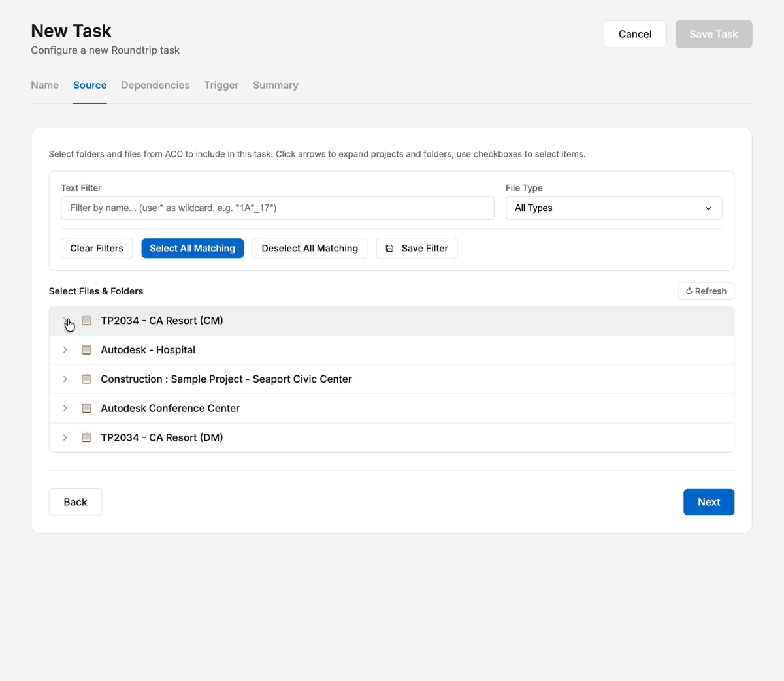Click the floppy disk icon in Save Filter

tap(389, 249)
